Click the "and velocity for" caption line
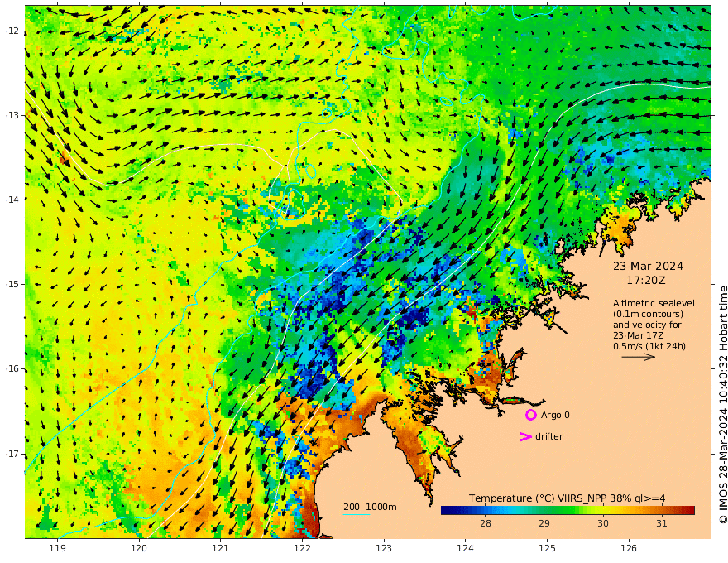728x563 pixels. click(647, 325)
